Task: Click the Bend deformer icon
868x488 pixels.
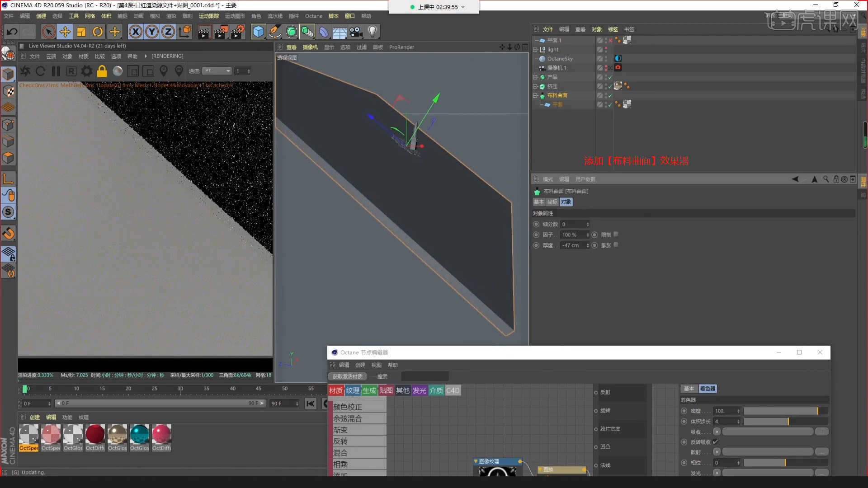Action: [323, 32]
